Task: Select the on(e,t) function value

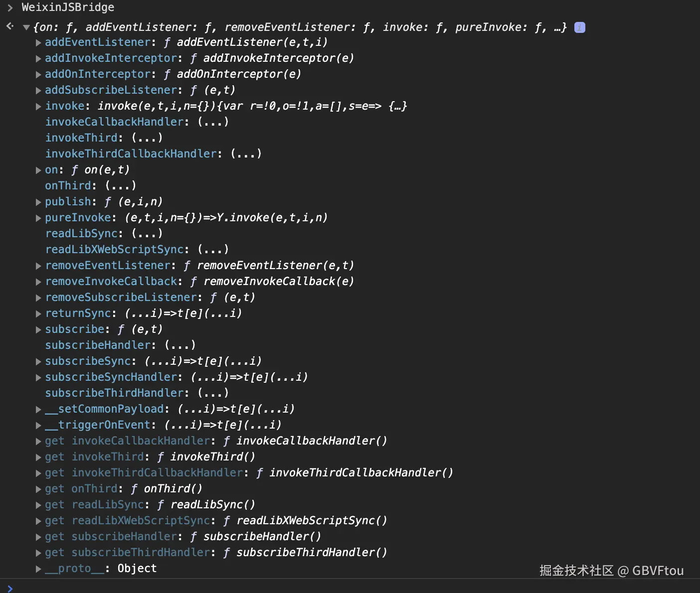Action: (101, 170)
